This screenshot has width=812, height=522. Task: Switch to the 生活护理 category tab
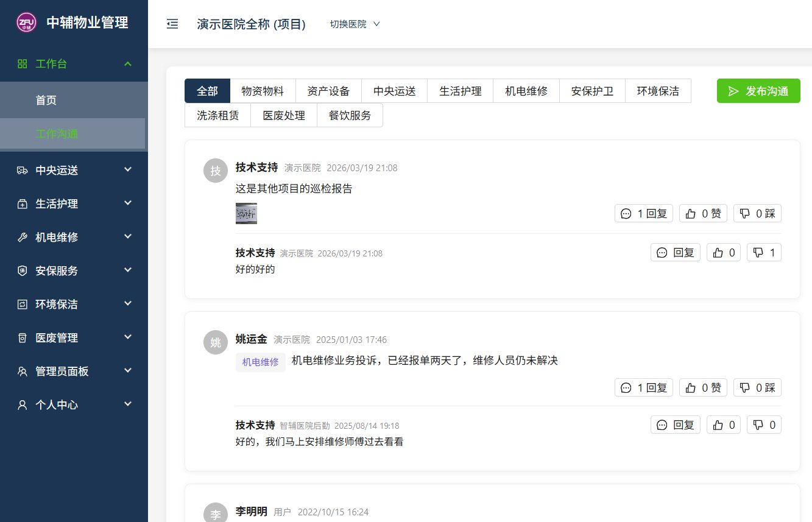click(460, 91)
